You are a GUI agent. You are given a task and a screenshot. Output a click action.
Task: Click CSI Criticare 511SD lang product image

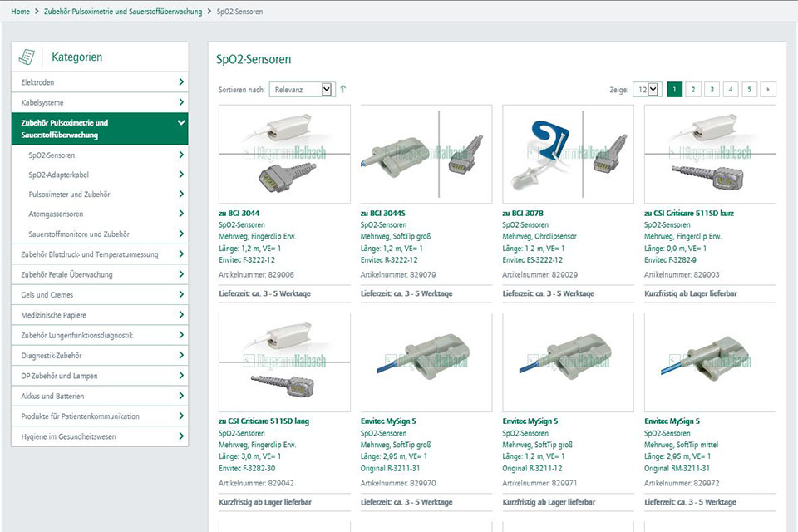[284, 362]
